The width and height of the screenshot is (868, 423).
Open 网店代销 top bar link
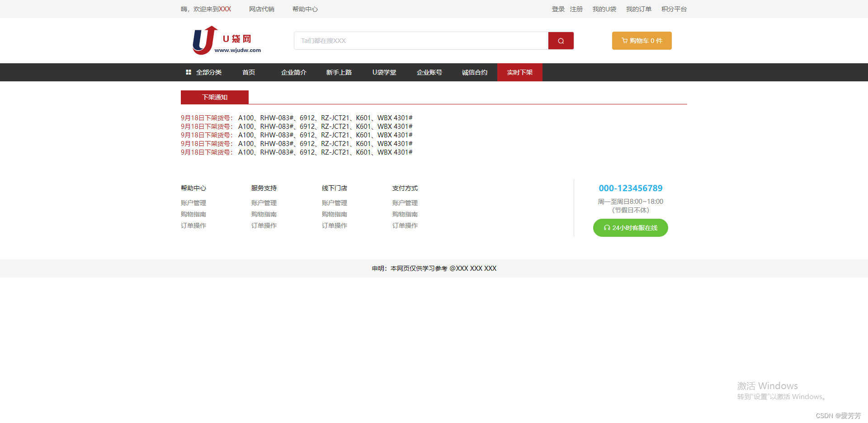262,9
